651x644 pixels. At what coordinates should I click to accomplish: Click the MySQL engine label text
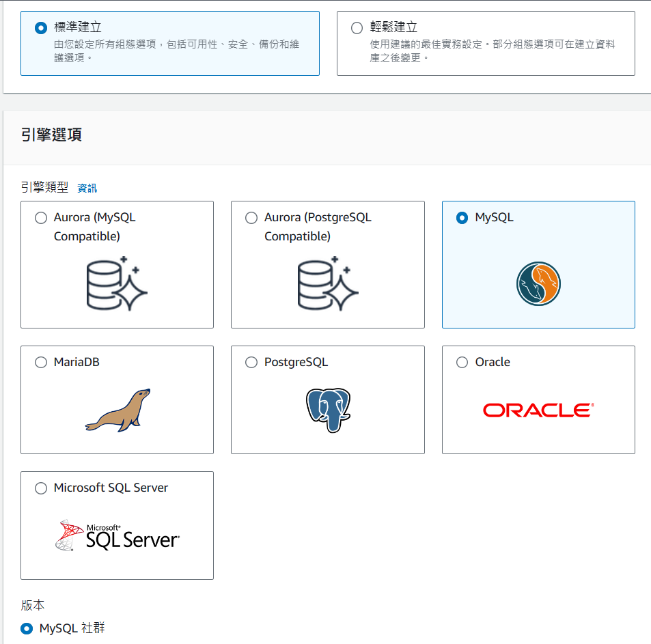[494, 218]
